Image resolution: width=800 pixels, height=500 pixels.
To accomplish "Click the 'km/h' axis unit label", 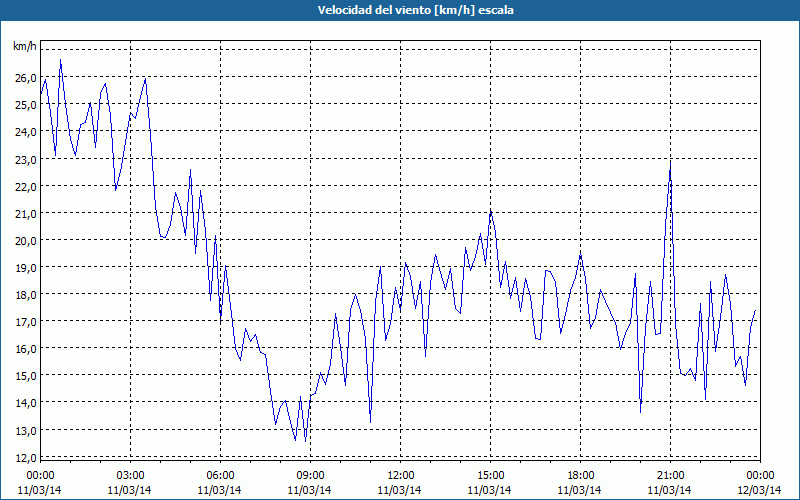I will click(25, 47).
